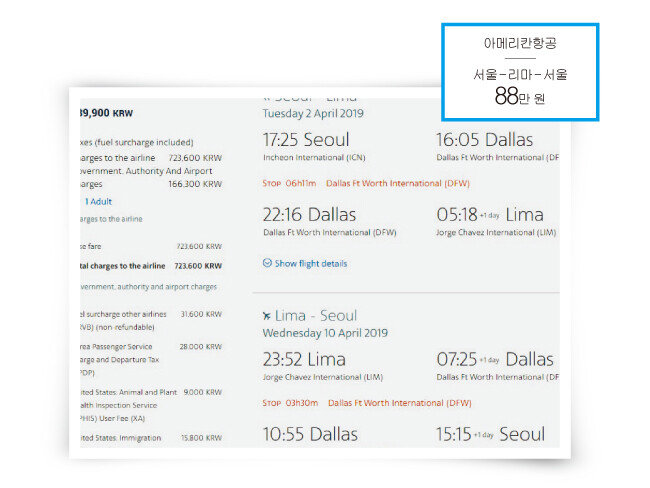Select the 16:05 Dallas arrival time
This screenshot has width=650, height=488.
point(485,140)
